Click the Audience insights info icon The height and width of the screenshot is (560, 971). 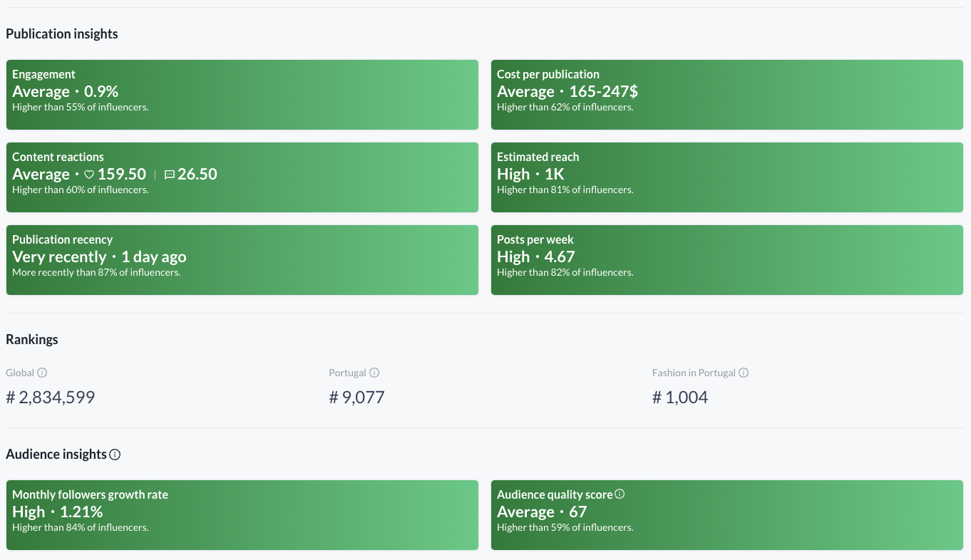pyautogui.click(x=115, y=455)
